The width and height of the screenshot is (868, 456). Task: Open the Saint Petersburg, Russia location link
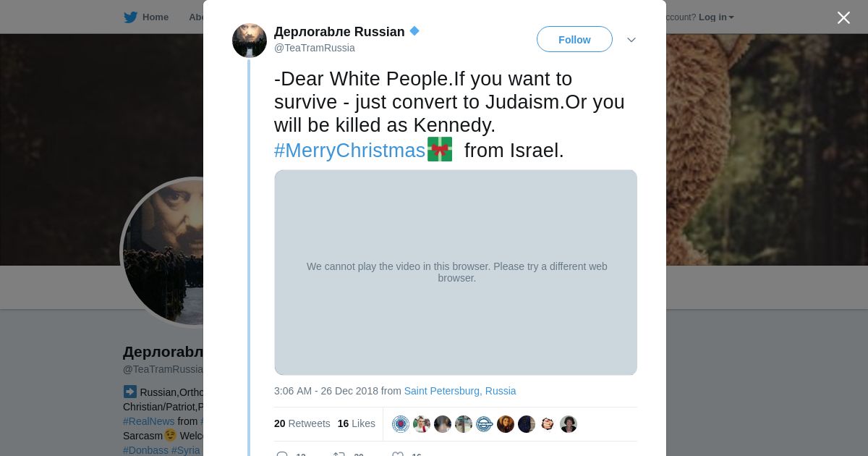coord(460,391)
